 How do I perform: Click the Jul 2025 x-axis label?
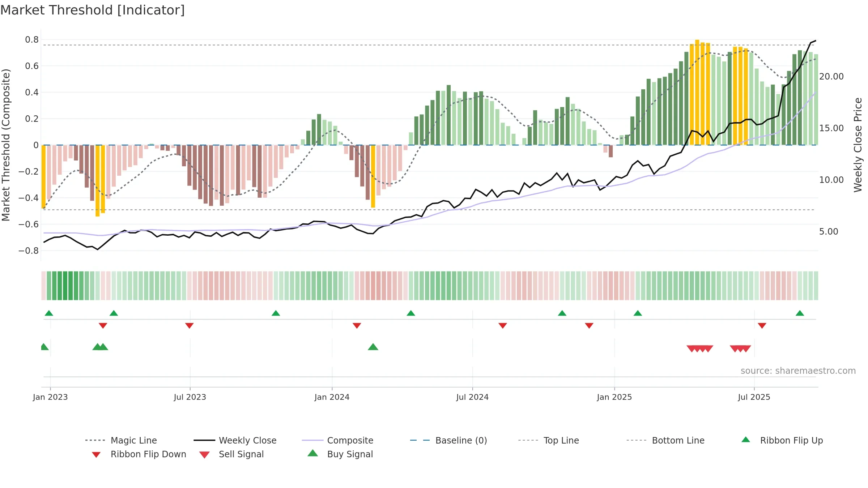[x=754, y=397]
